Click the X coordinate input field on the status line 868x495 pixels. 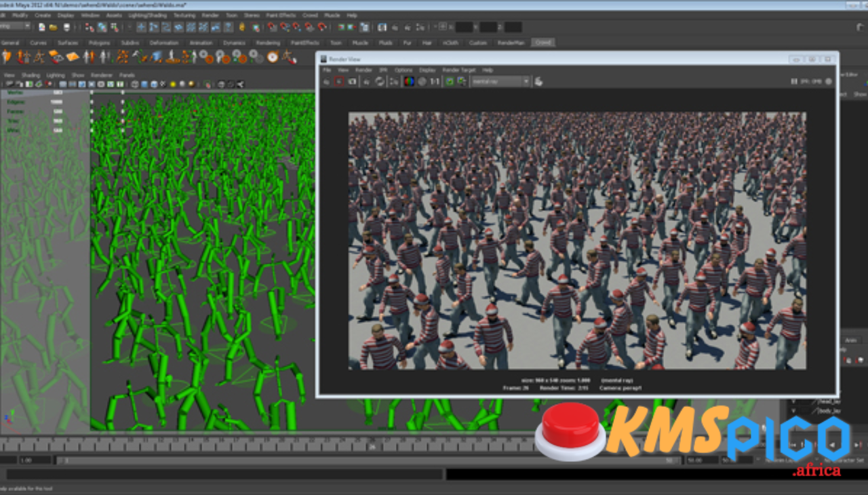pyautogui.click(x=465, y=27)
